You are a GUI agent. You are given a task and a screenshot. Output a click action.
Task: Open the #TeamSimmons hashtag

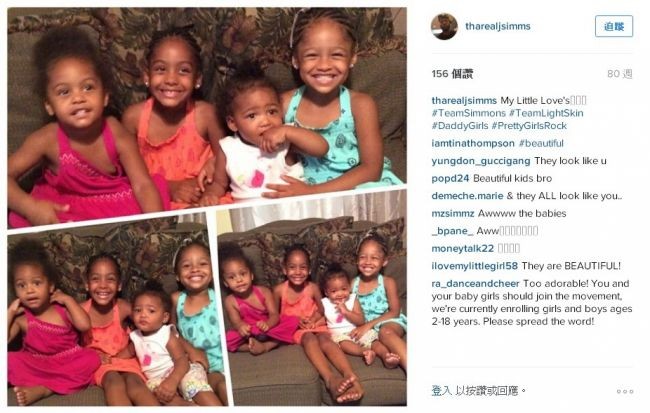pyautogui.click(x=468, y=113)
